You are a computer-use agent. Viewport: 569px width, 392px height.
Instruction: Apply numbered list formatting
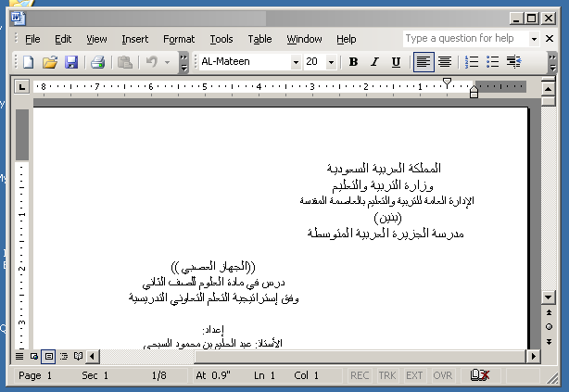point(472,62)
